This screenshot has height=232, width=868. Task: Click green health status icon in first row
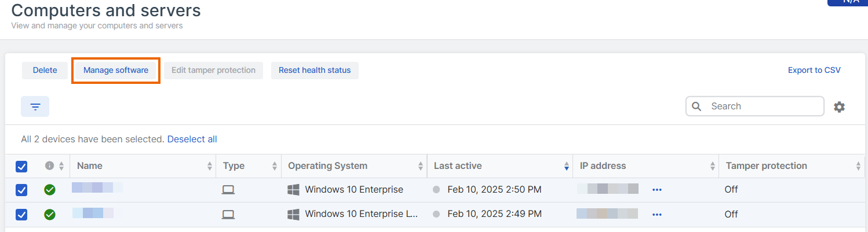point(50,190)
